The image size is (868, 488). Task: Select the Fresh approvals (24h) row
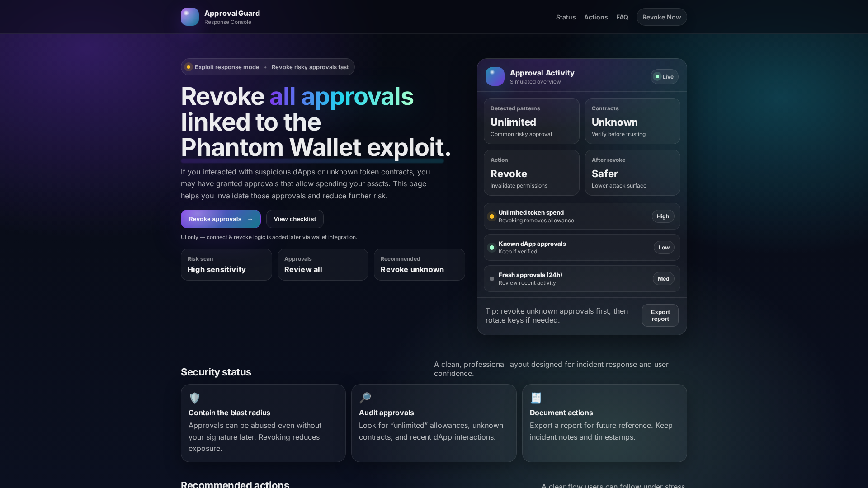click(582, 279)
